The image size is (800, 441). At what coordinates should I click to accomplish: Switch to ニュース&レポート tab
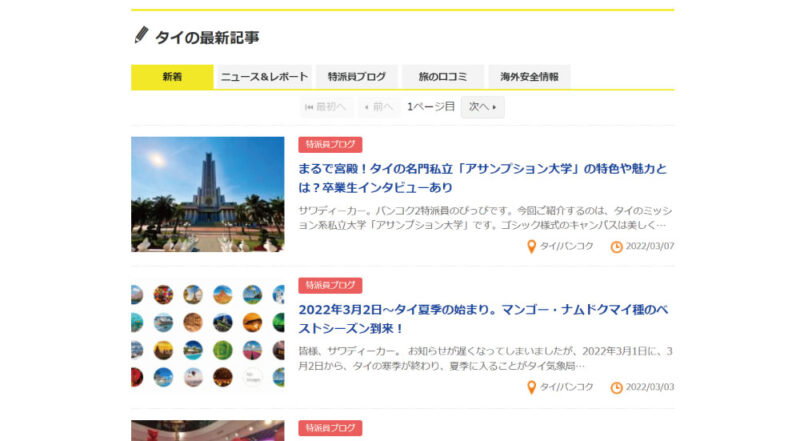[264, 77]
